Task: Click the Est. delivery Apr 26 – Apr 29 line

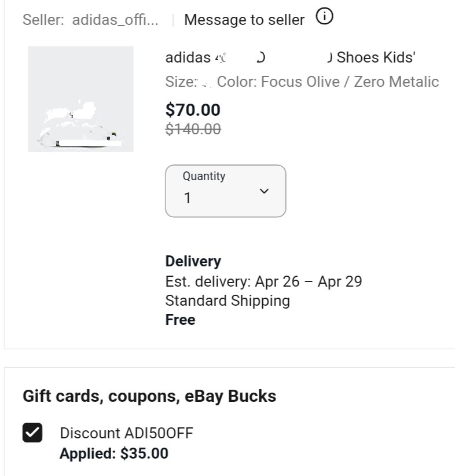Action: [264, 281]
